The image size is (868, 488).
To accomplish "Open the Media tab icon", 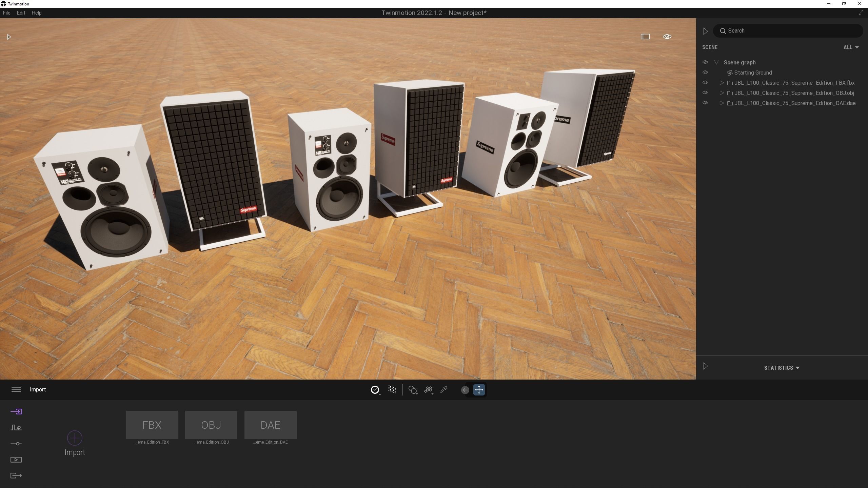I will [x=16, y=460].
